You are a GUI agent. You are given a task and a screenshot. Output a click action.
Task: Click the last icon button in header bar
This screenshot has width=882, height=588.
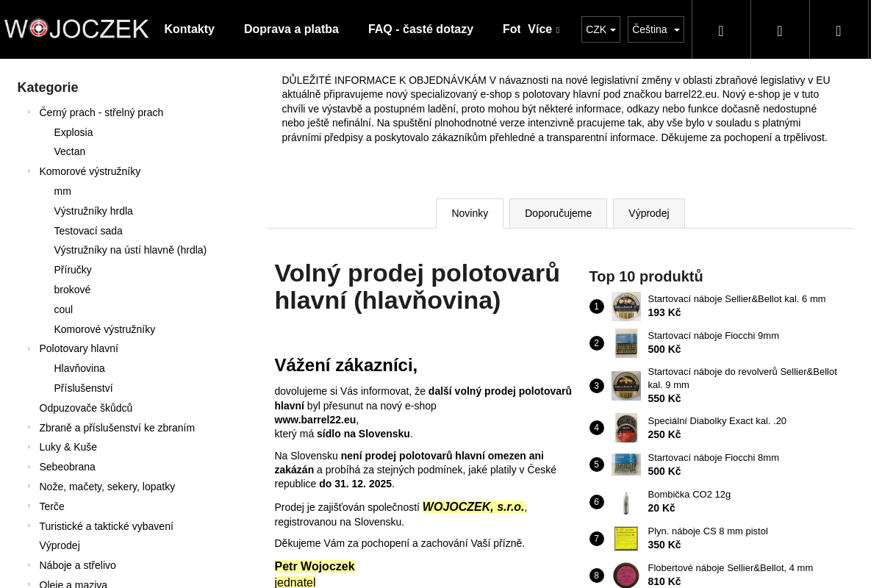[839, 29]
